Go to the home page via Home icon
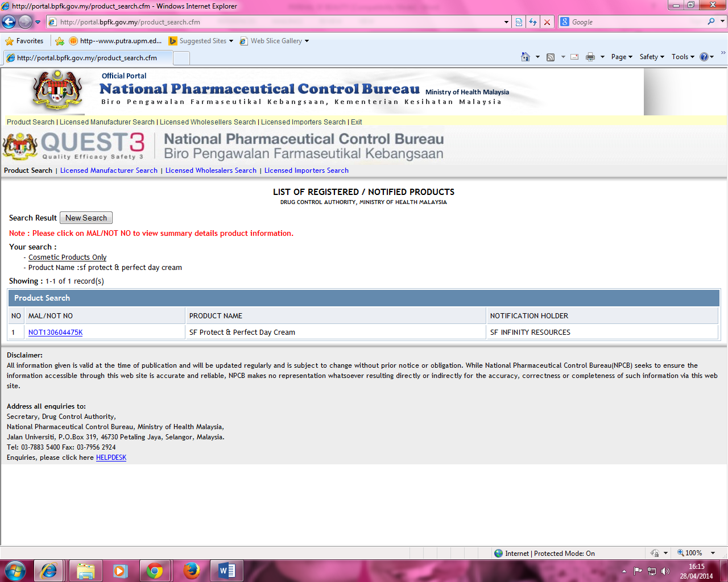The height and width of the screenshot is (582, 728). 526,57
